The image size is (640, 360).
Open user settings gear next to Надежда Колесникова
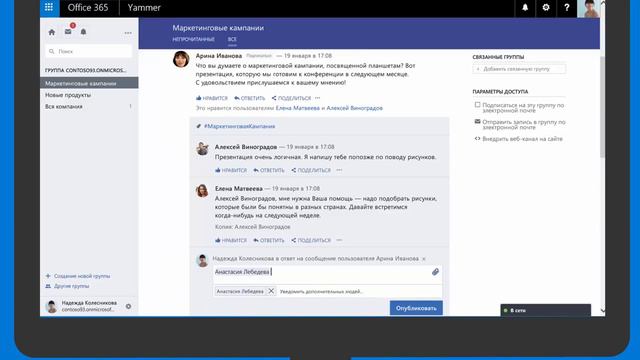point(129,306)
